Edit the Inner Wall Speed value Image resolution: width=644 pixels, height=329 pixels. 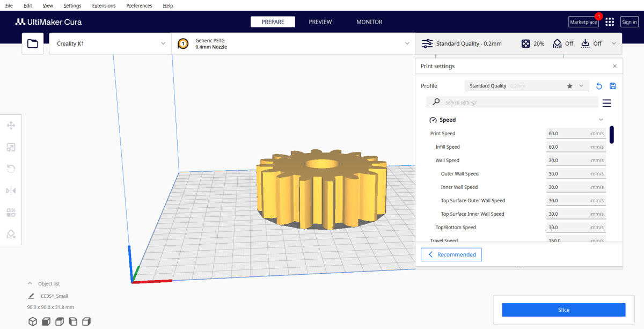click(x=576, y=187)
